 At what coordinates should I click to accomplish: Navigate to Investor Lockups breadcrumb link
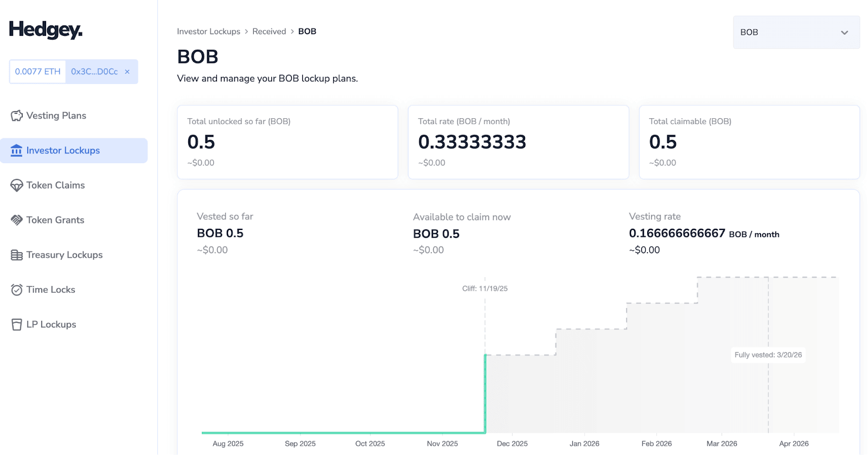208,31
